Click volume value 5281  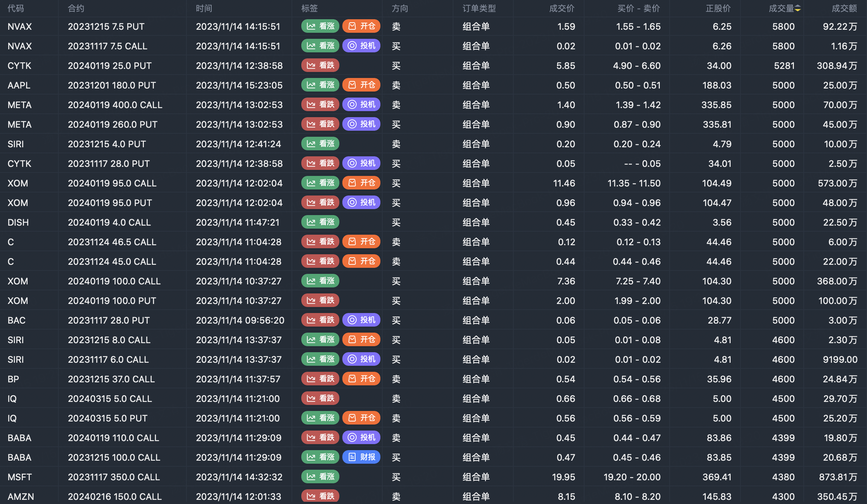point(784,66)
